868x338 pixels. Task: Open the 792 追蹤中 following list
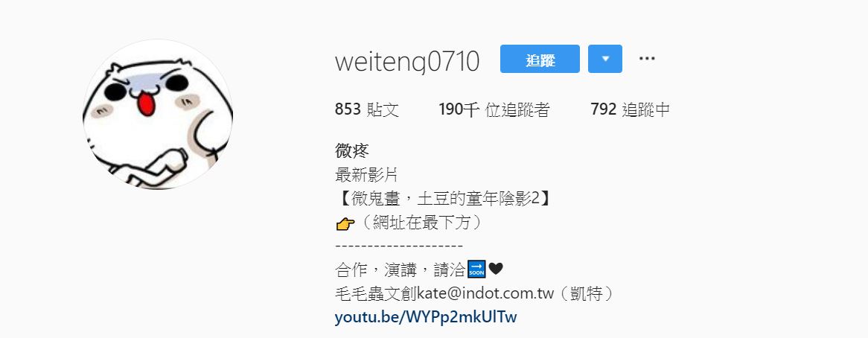click(x=630, y=109)
